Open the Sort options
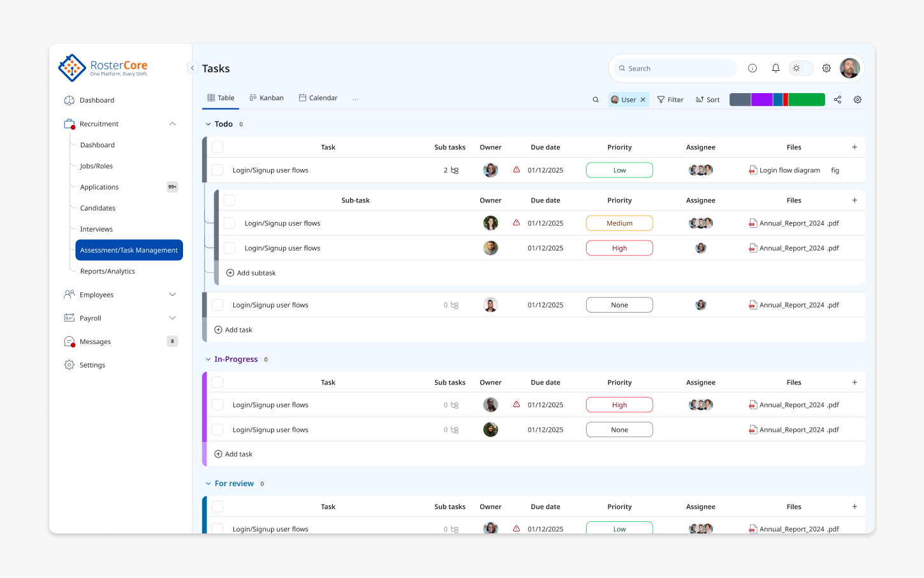Screen dimensions: 924x578 coord(708,100)
